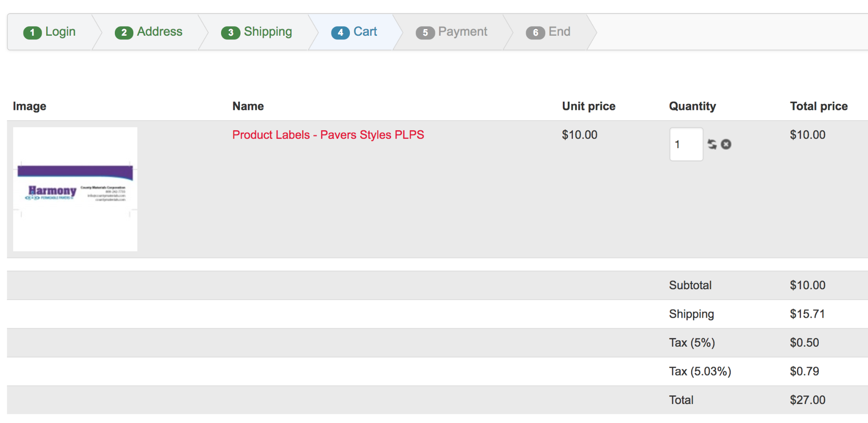Click the Total price column header
Viewport: 868px width, 423px height.
click(x=819, y=106)
